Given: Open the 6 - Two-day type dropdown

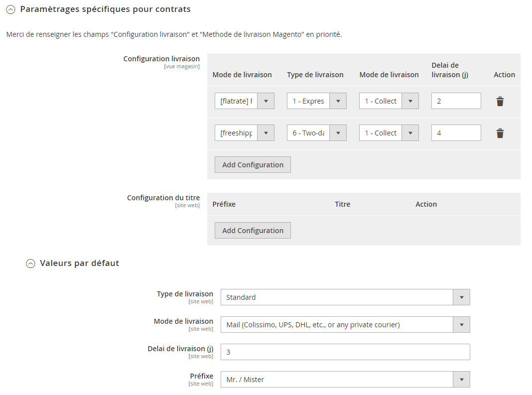Looking at the screenshot, I should coord(316,133).
